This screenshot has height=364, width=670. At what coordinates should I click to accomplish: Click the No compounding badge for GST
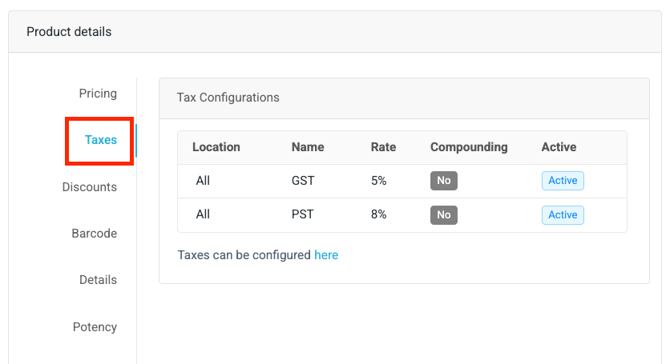click(444, 181)
